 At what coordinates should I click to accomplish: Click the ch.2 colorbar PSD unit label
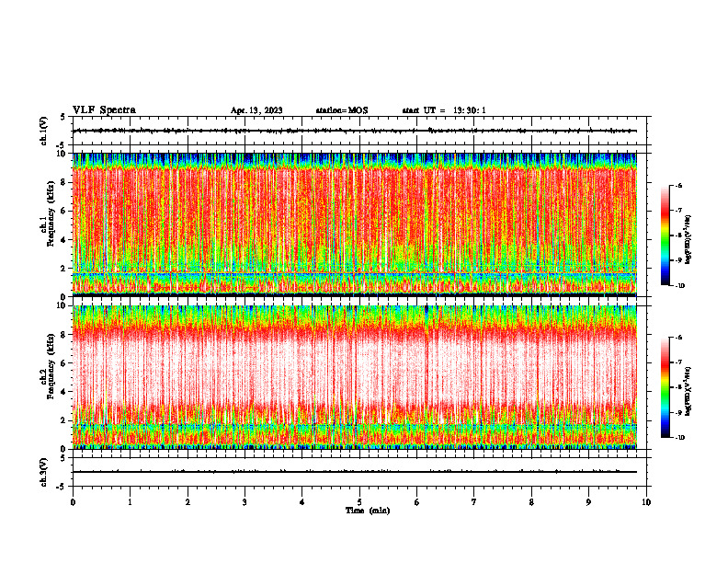(x=688, y=391)
